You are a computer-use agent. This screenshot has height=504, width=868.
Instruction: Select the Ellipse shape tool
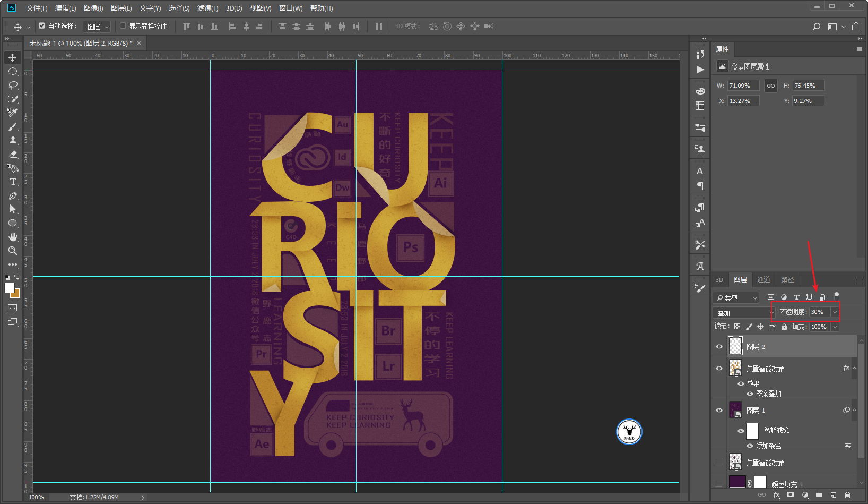13,223
